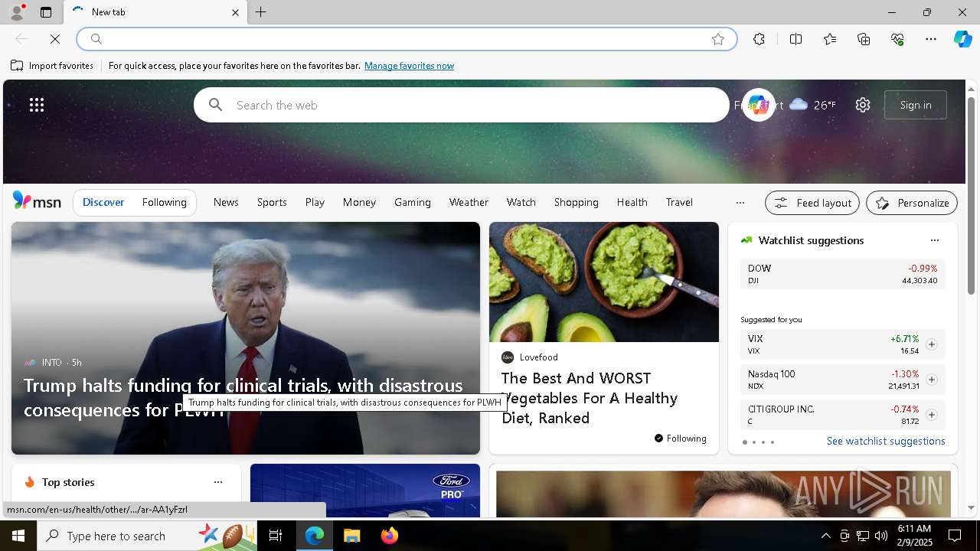Select the second watchlist pagination dot
The image size is (980, 551).
753,442
